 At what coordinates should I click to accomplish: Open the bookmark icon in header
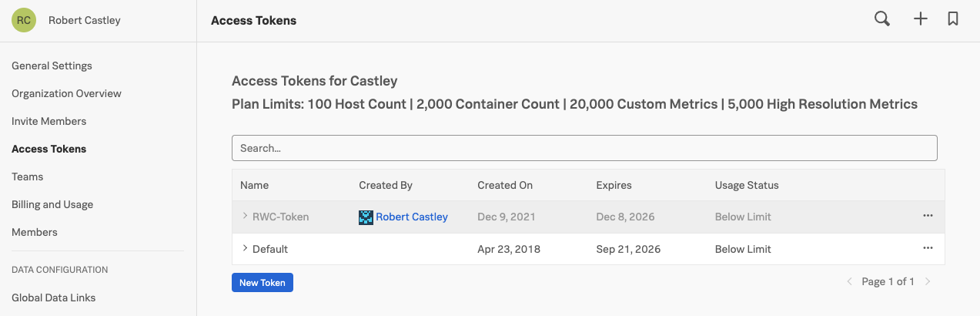(953, 19)
